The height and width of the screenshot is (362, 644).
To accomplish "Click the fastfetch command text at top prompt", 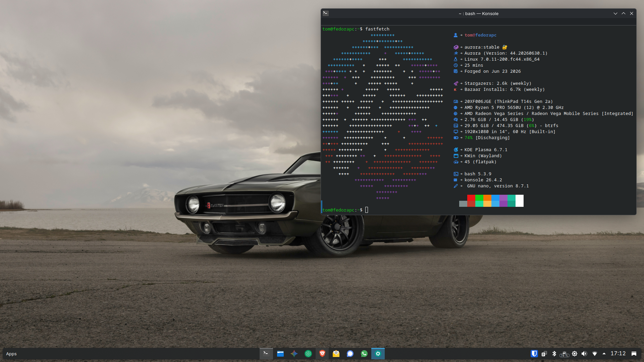I will [x=377, y=29].
